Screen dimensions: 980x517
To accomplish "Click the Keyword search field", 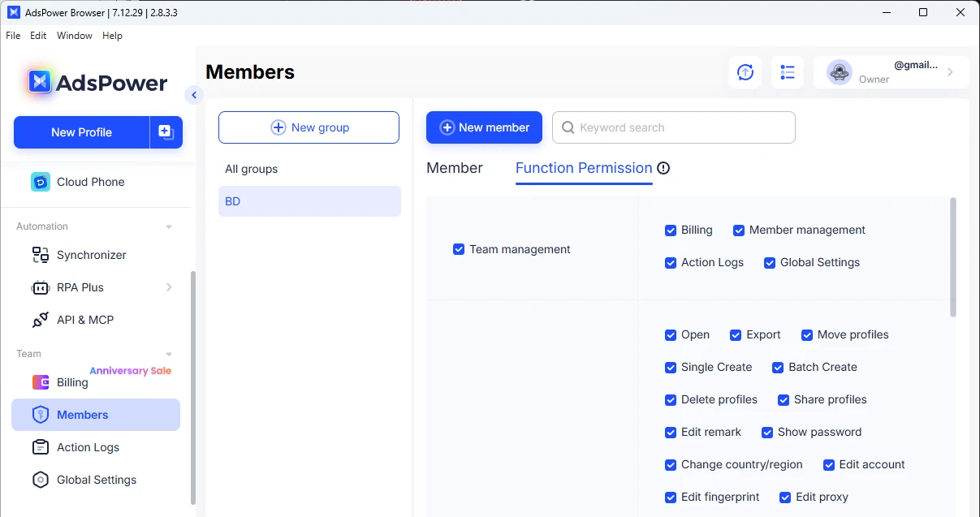I will [x=682, y=127].
